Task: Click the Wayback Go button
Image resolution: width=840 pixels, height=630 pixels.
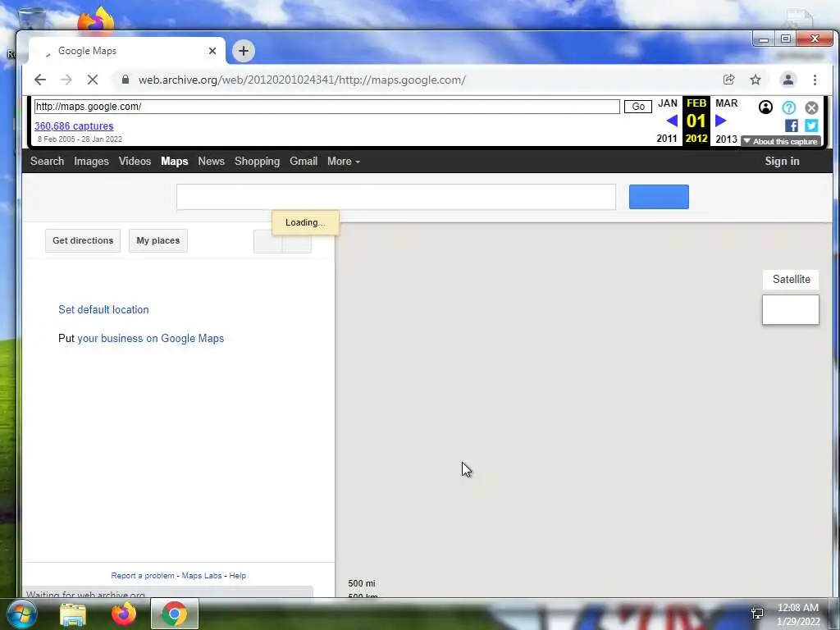Action: tap(638, 107)
